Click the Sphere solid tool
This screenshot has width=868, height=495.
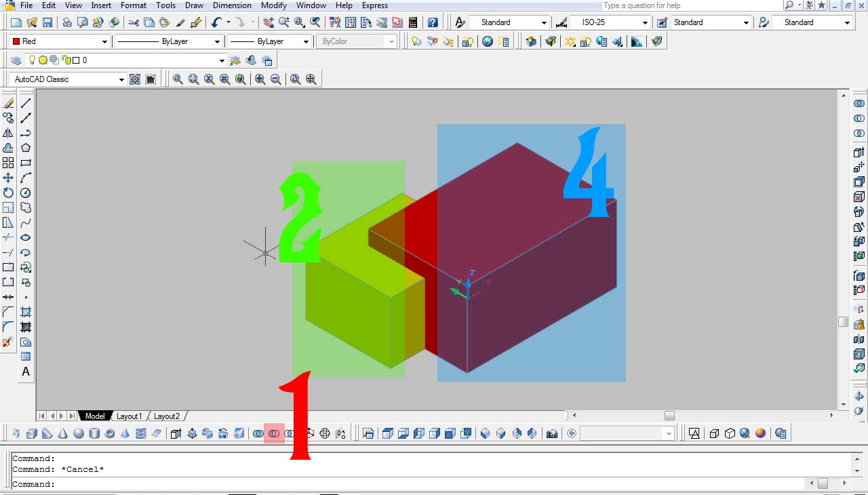(x=79, y=433)
